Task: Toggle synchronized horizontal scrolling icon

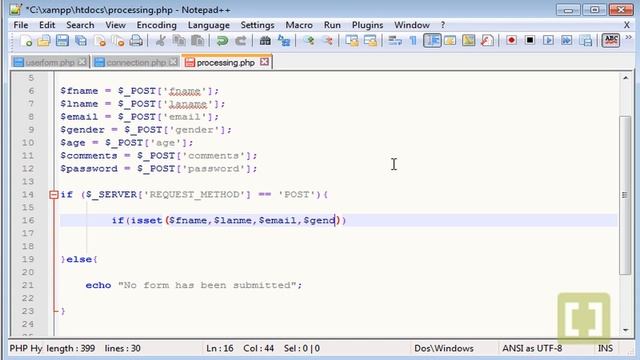Action: coord(370,41)
